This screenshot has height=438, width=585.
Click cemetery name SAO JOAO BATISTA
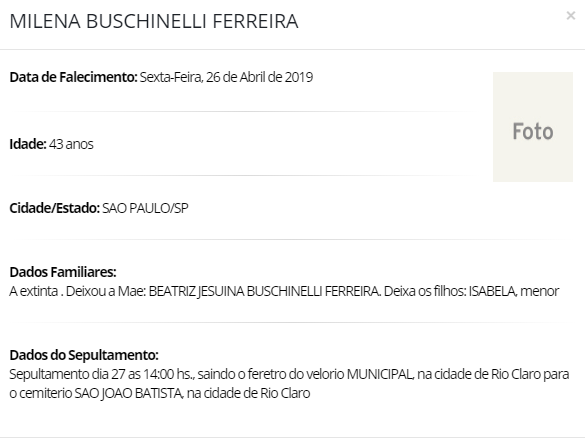(x=128, y=393)
